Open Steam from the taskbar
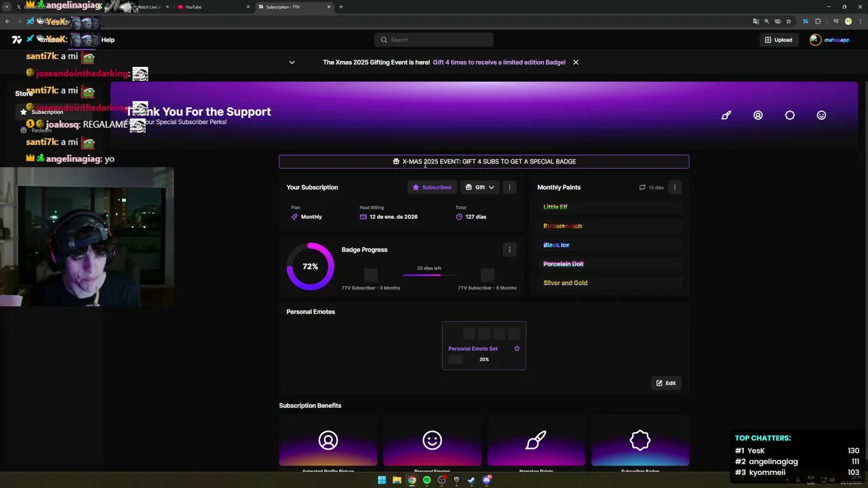This screenshot has width=868, height=488. 471,480
